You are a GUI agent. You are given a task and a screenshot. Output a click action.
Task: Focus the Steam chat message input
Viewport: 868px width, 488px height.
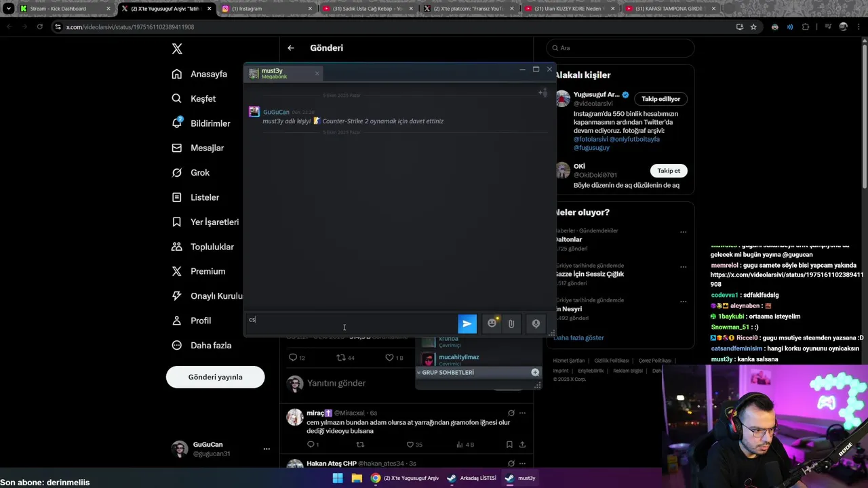coord(351,323)
